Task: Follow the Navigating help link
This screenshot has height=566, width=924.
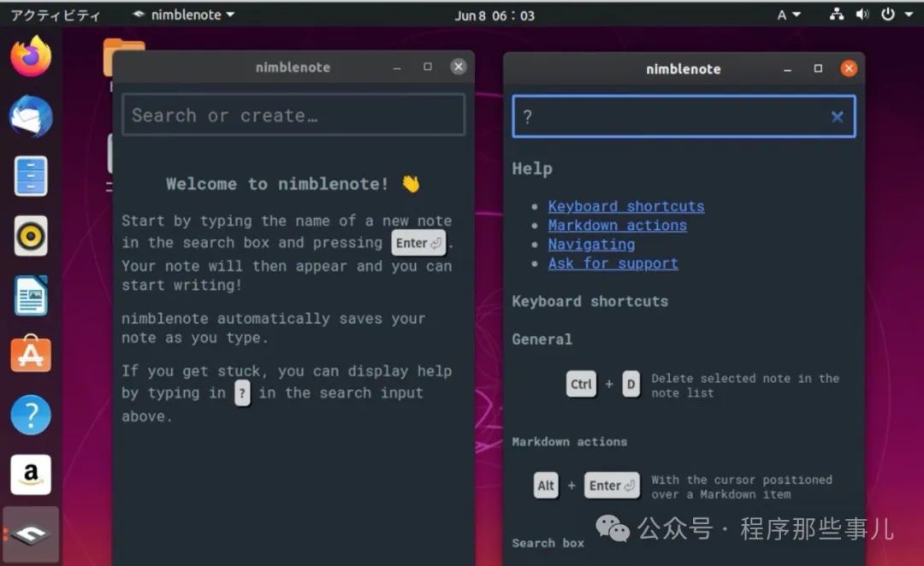Action: [591, 244]
